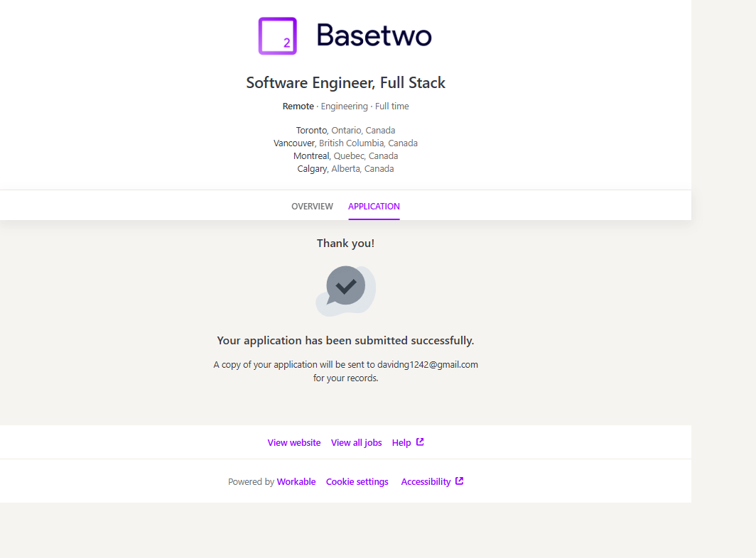756x558 pixels.
Task: Click the Software Engineer, Full Stack title
Action: coord(345,83)
